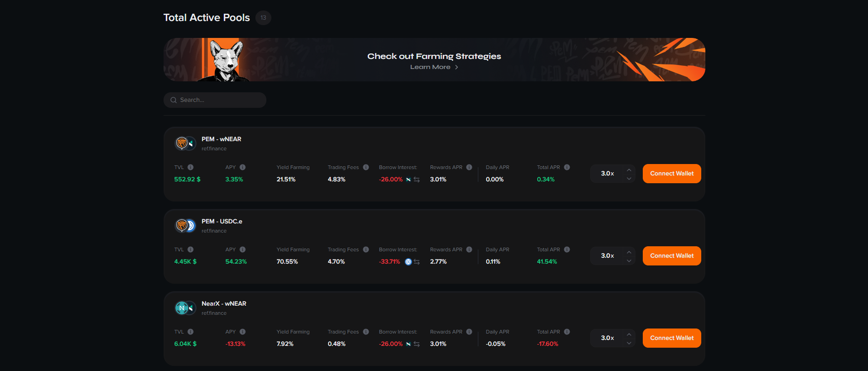The width and height of the screenshot is (868, 371).
Task: Click the APY info icon in PEM - USDC.e pool
Action: click(243, 249)
